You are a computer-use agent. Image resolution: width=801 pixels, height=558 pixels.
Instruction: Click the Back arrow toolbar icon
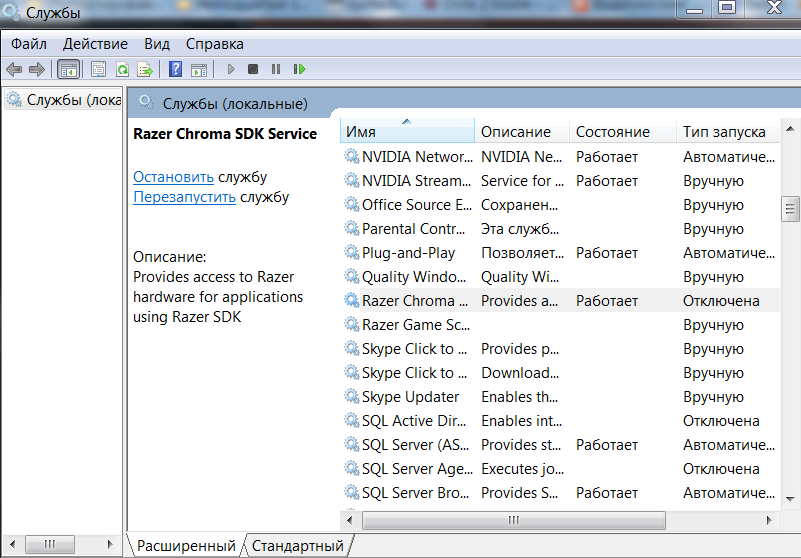(14, 69)
